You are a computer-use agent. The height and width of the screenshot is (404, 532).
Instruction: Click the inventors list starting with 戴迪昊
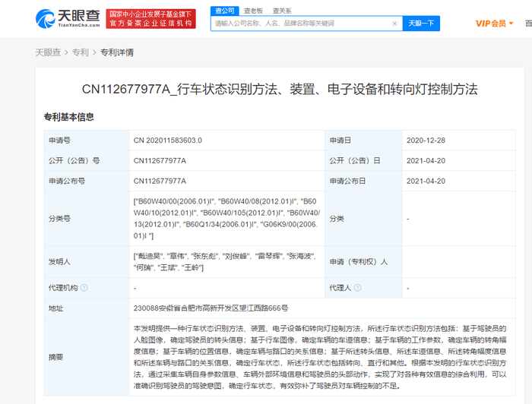pos(226,262)
